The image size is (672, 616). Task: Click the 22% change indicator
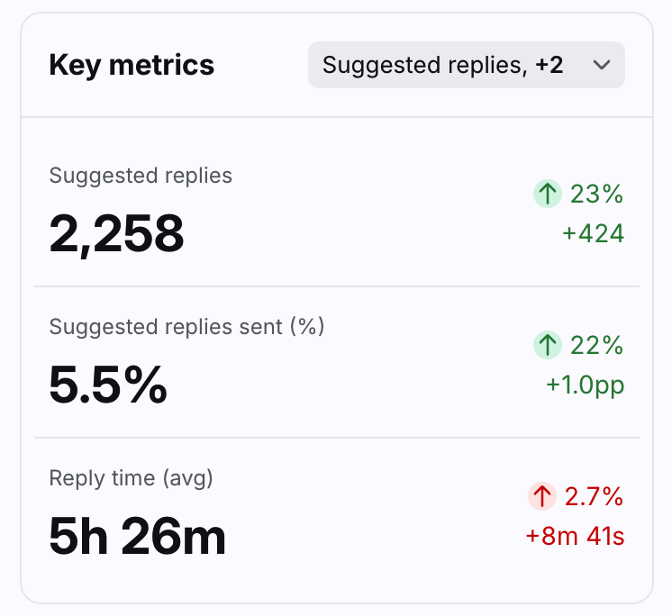click(x=596, y=345)
